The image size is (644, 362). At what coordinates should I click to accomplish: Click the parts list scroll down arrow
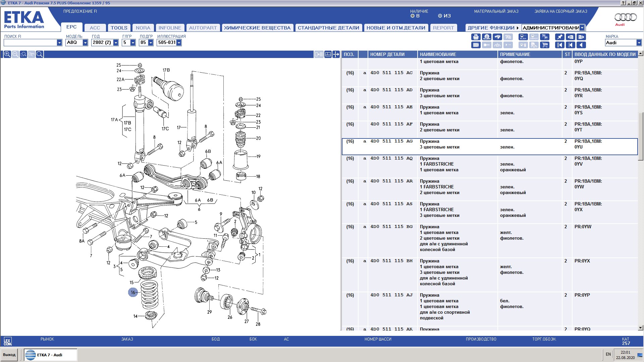[641, 328]
